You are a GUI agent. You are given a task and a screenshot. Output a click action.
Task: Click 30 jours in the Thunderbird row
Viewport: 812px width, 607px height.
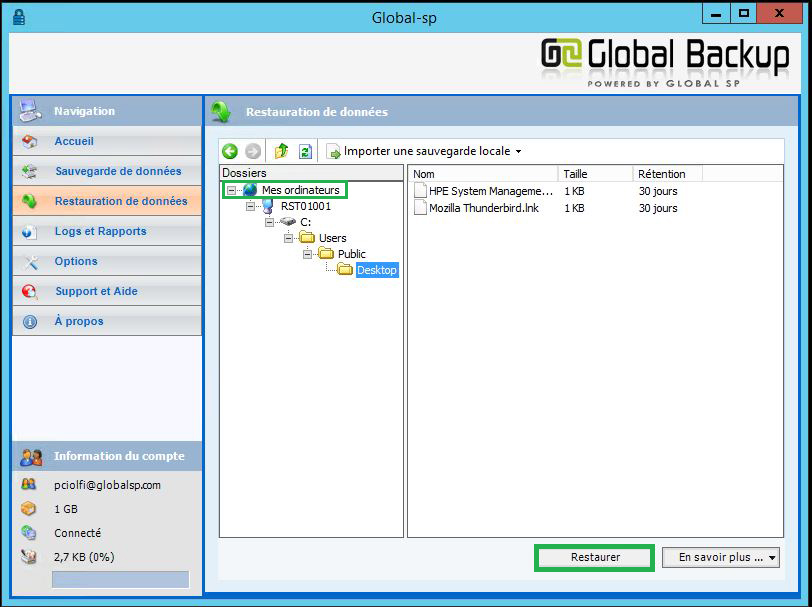point(658,208)
